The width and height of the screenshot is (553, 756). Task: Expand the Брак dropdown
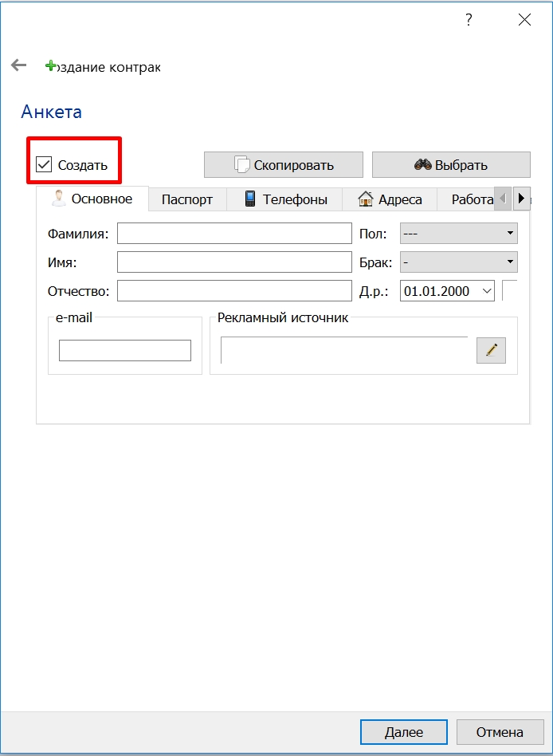click(459, 262)
